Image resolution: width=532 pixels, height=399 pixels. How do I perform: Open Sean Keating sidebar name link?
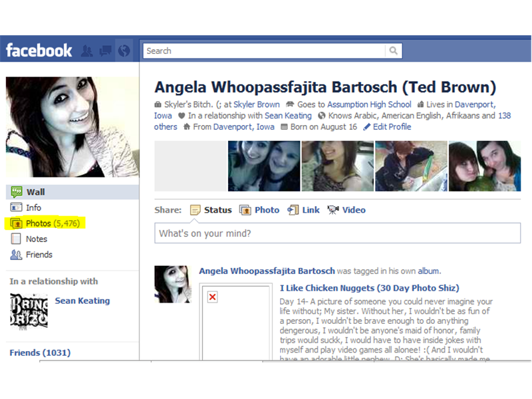click(82, 301)
